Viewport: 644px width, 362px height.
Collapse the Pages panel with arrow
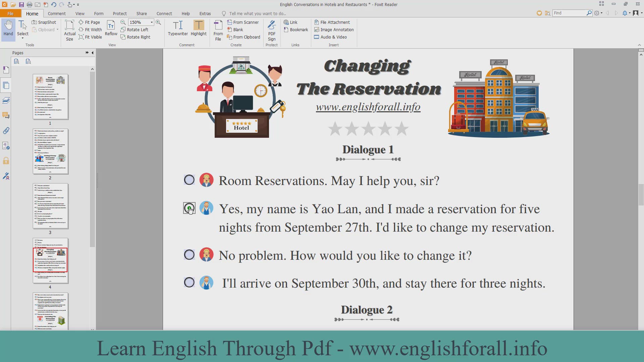coord(93,53)
